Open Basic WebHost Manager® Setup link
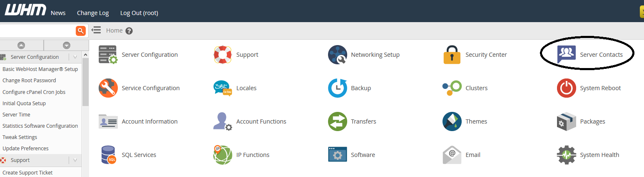Viewport: 644px width, 177px height. click(x=40, y=69)
